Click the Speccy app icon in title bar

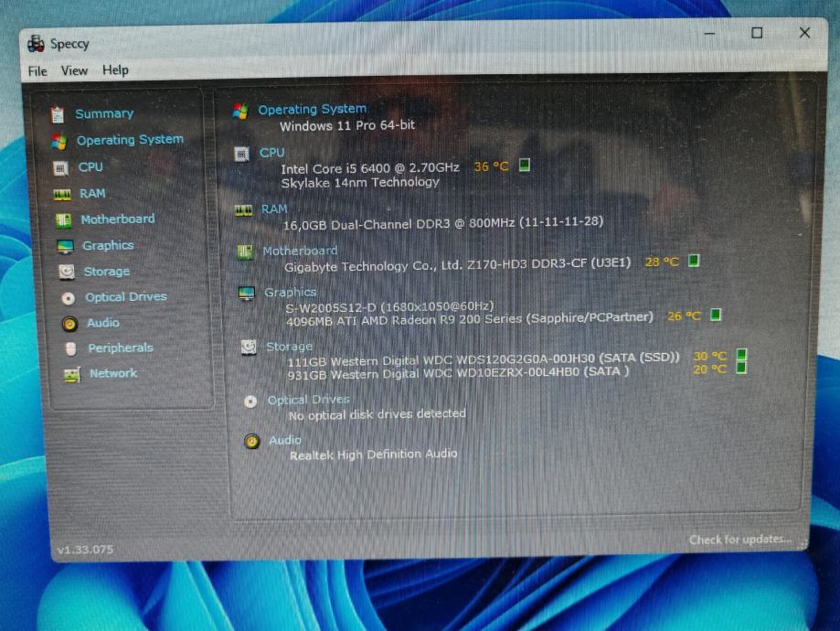point(36,43)
